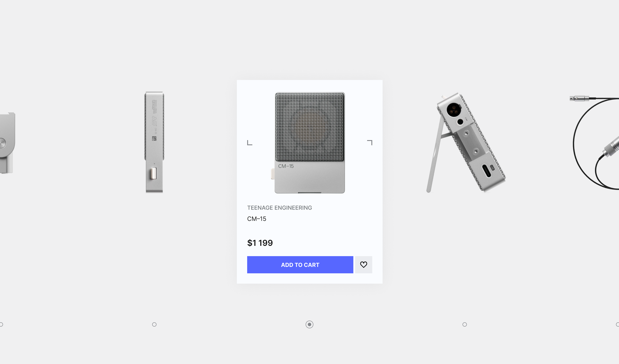Open the microphone with kickstand thumbnail
Viewport: 619px width, 364px height.
tap(466, 142)
